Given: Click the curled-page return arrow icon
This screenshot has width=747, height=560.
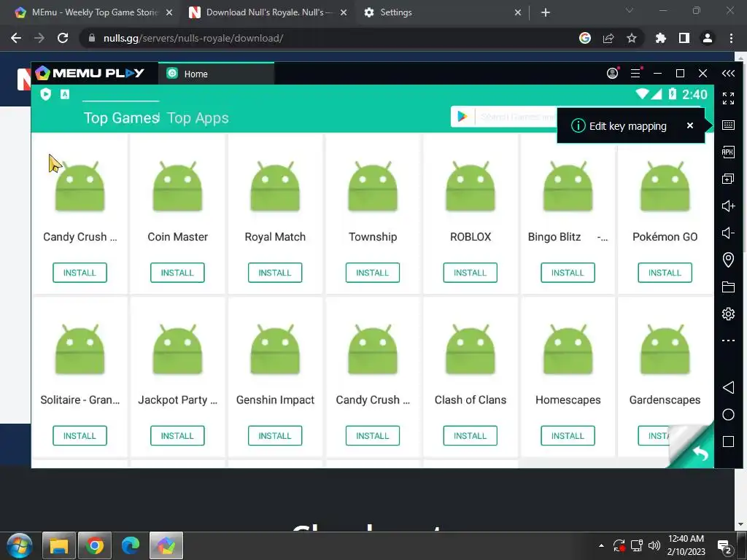Looking at the screenshot, I should coord(700,453).
